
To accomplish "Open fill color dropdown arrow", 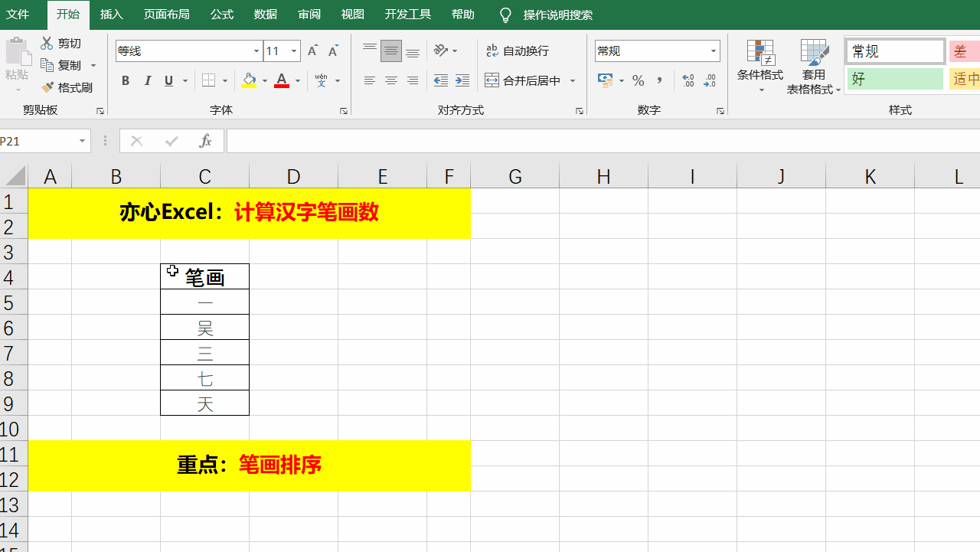I will 265,81.
